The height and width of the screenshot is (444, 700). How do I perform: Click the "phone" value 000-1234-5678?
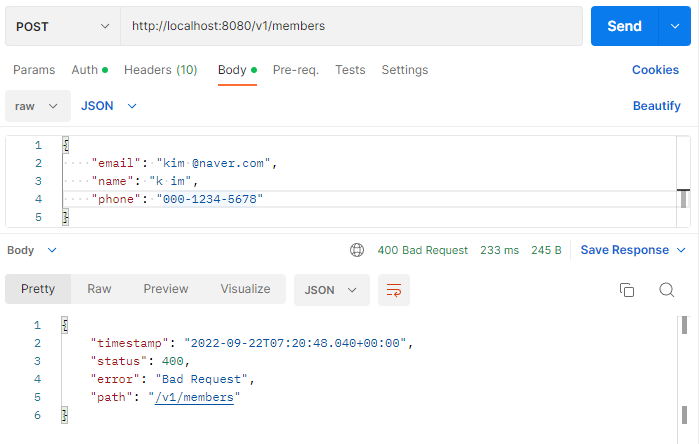click(210, 199)
